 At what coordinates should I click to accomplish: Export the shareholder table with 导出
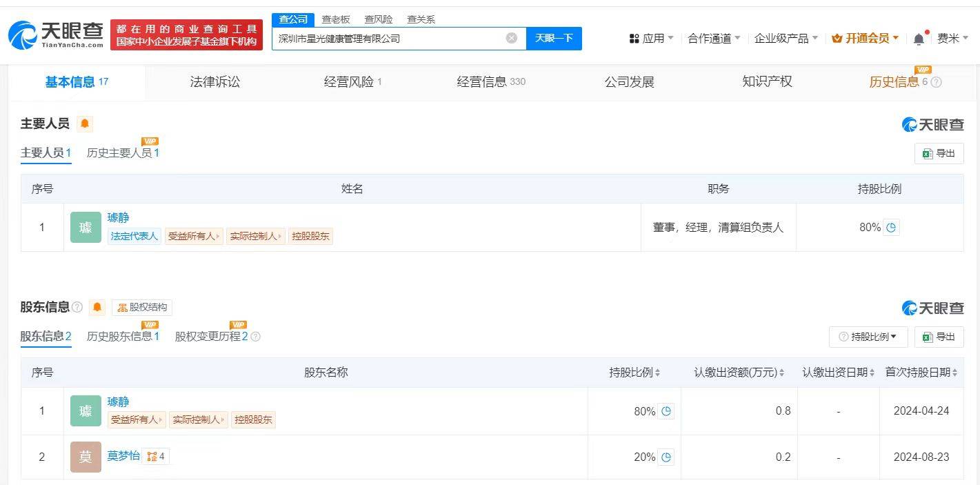[939, 337]
